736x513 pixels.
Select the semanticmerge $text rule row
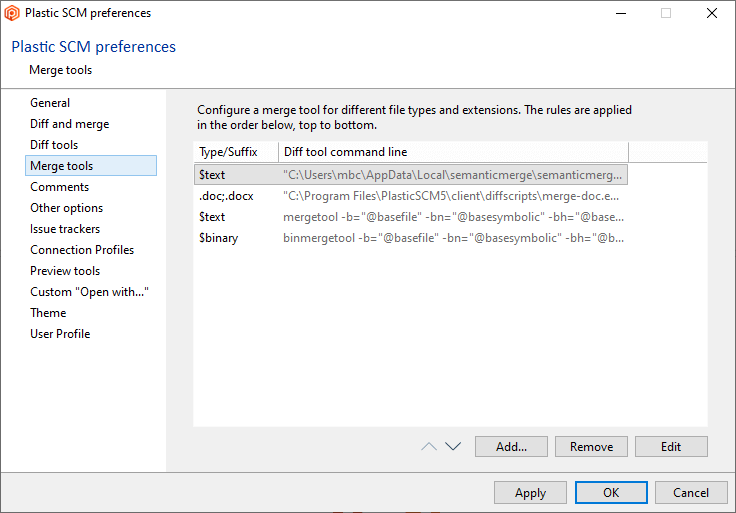(411, 175)
